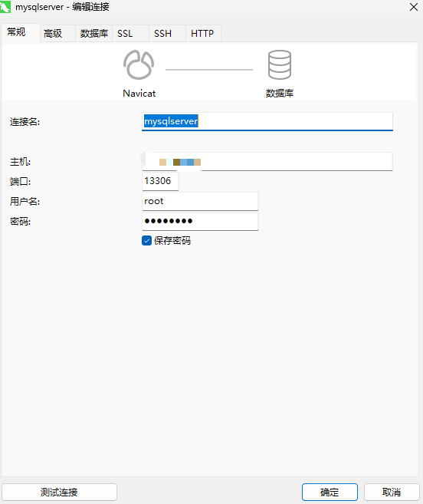Open the 高级 tab

(x=57, y=34)
